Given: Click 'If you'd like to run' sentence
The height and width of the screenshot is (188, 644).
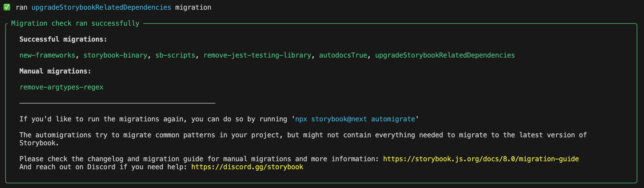Looking at the screenshot, I should tap(219, 119).
